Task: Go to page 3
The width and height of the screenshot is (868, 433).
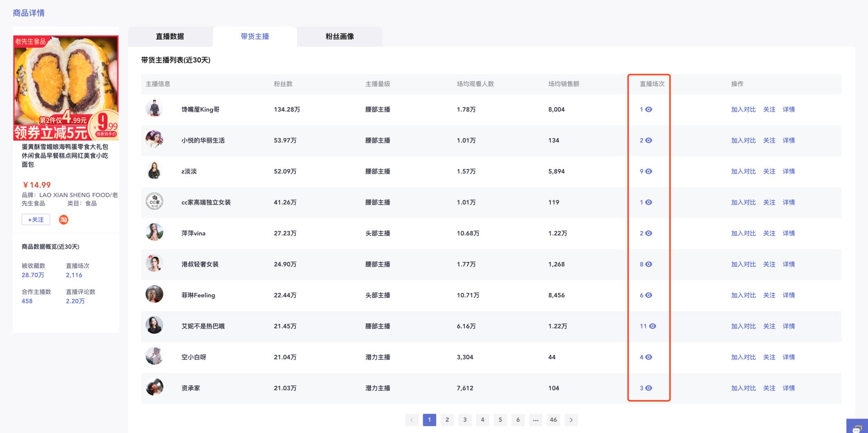Action: coord(465,420)
